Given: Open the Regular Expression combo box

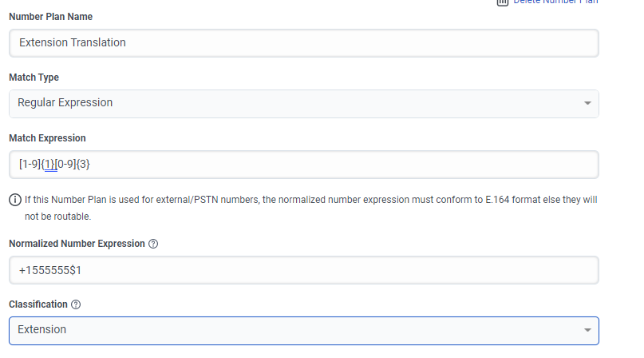Looking at the screenshot, I should [303, 103].
